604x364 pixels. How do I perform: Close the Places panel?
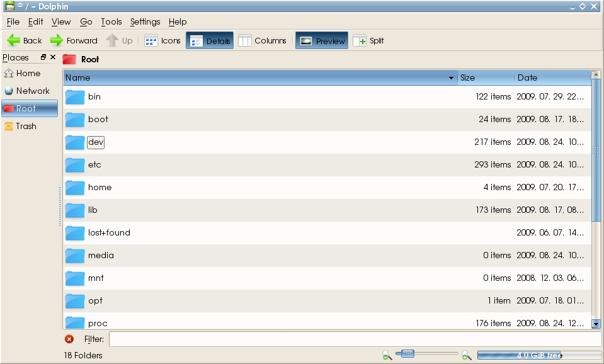tap(53, 57)
